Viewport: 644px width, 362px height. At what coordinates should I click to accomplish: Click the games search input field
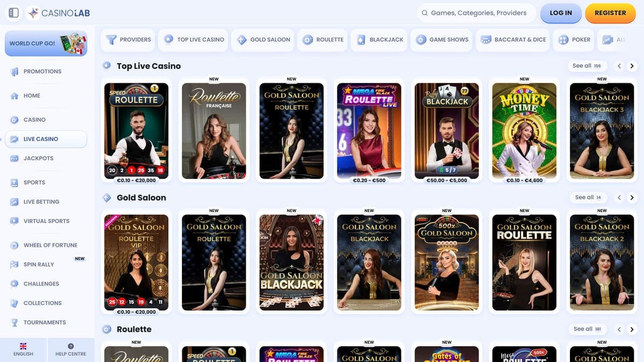(x=477, y=13)
